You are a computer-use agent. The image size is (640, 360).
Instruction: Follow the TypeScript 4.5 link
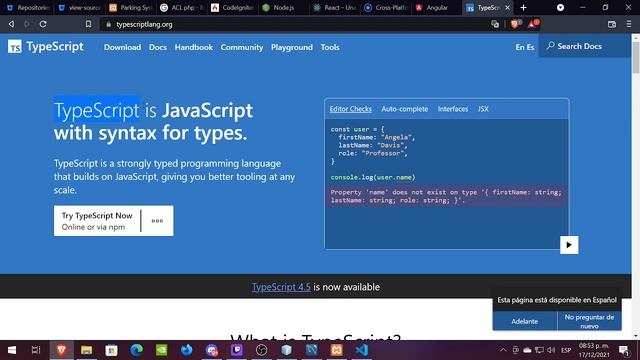click(x=281, y=287)
